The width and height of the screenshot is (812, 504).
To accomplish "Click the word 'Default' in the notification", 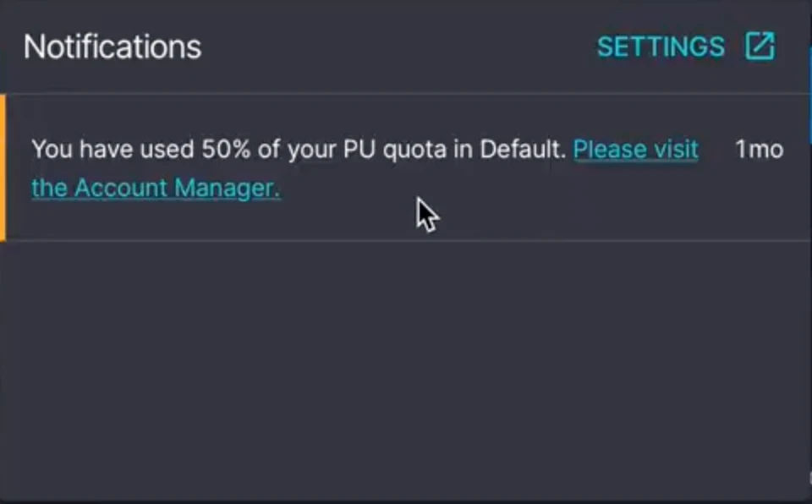I will (521, 150).
